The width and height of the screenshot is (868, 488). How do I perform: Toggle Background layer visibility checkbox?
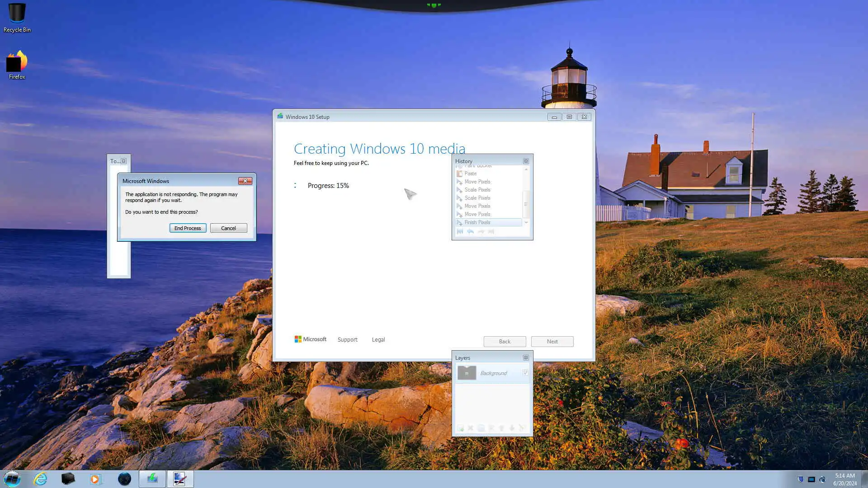(x=525, y=373)
